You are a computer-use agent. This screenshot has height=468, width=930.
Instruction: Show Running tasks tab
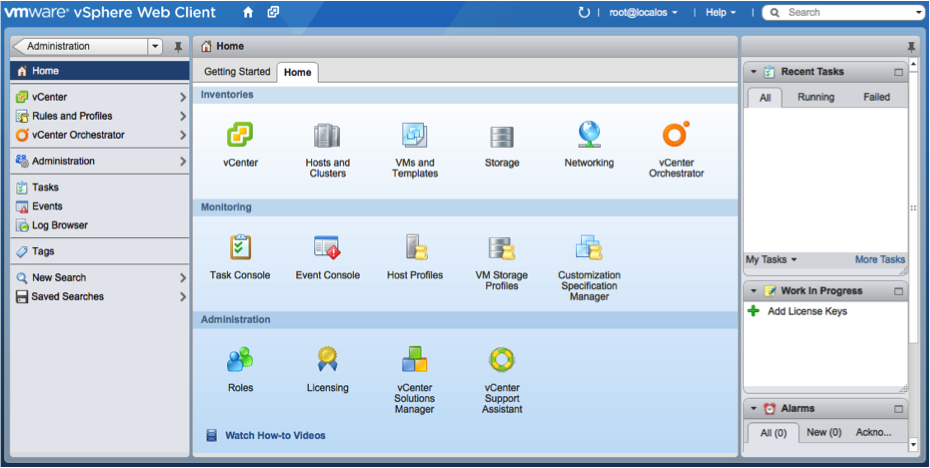click(816, 97)
